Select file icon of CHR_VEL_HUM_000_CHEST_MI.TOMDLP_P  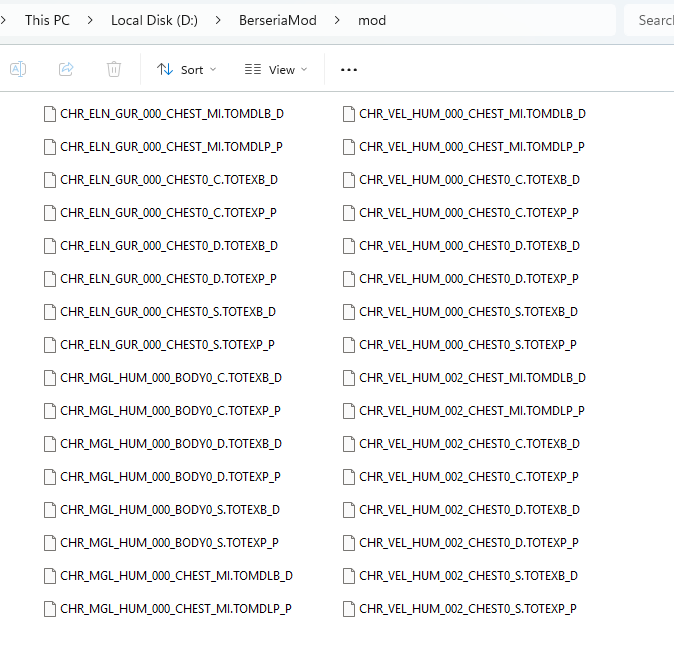click(x=349, y=147)
